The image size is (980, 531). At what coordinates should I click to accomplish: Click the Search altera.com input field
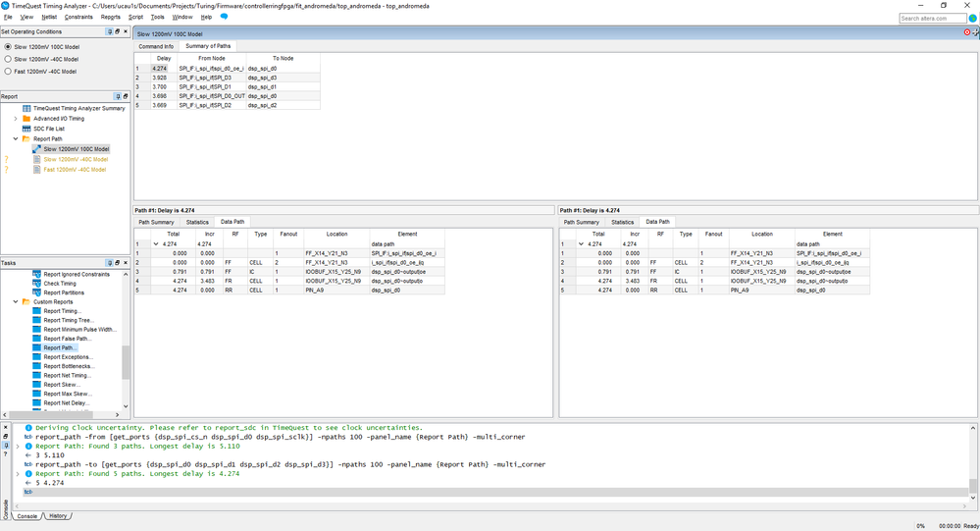[x=931, y=18]
